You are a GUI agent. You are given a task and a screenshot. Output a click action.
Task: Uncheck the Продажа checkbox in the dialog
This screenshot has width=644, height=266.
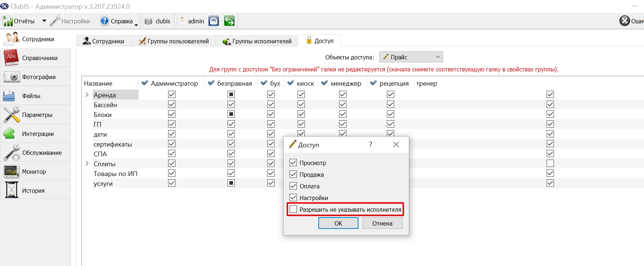(x=293, y=175)
